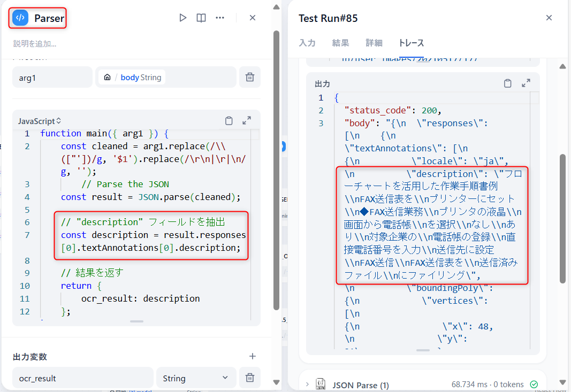Copy the JavaScript code to clipboard

pos(229,121)
